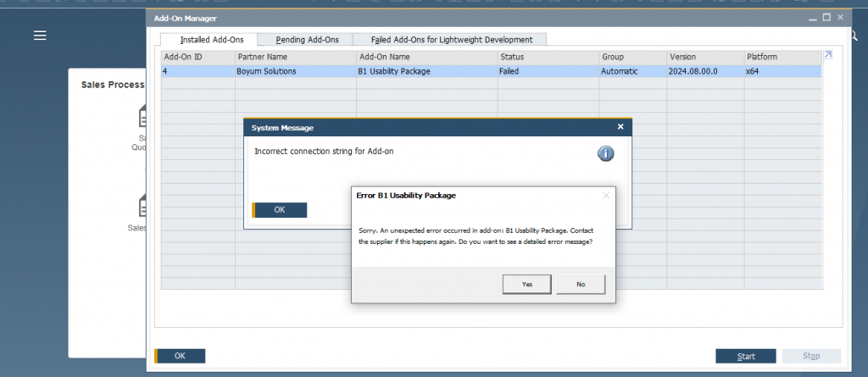This screenshot has width=868, height=377.
Task: Minimize the Add-On Manager window
Action: (x=813, y=19)
